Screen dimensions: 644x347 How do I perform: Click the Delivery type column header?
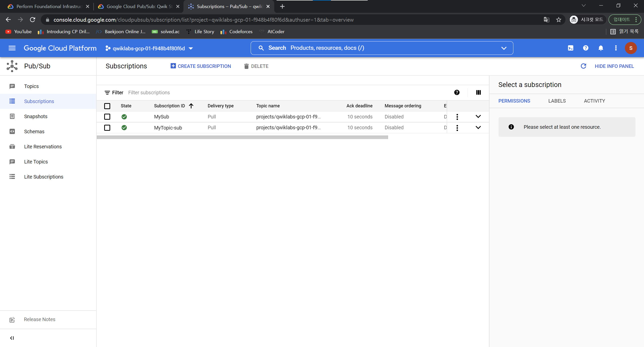(220, 106)
